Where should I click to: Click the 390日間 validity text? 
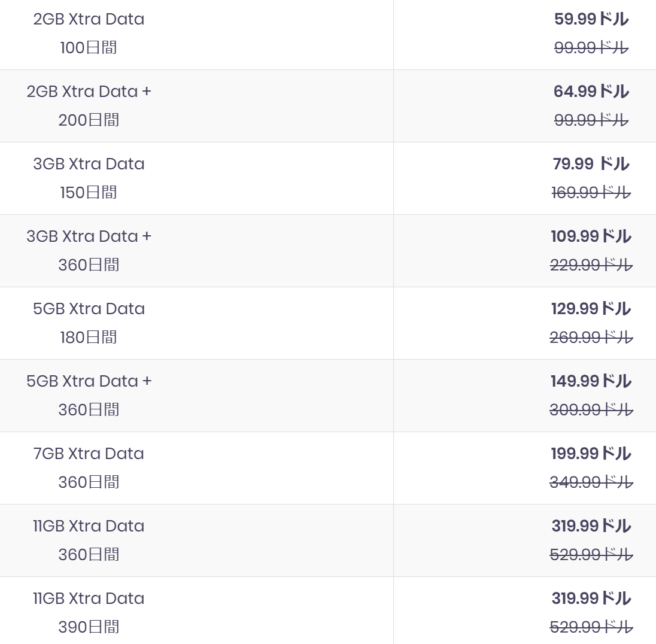point(89,627)
